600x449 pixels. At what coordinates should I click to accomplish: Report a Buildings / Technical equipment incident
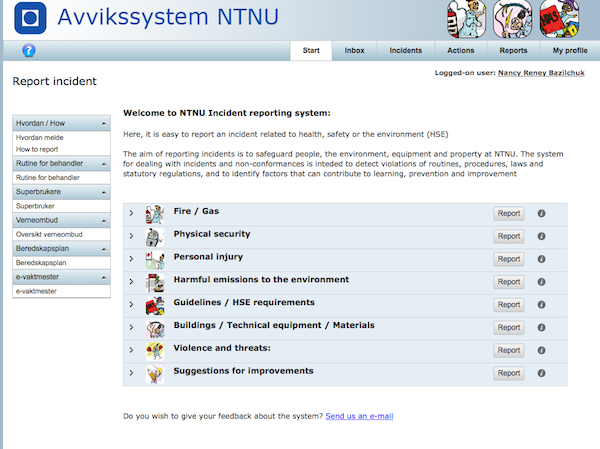509,328
